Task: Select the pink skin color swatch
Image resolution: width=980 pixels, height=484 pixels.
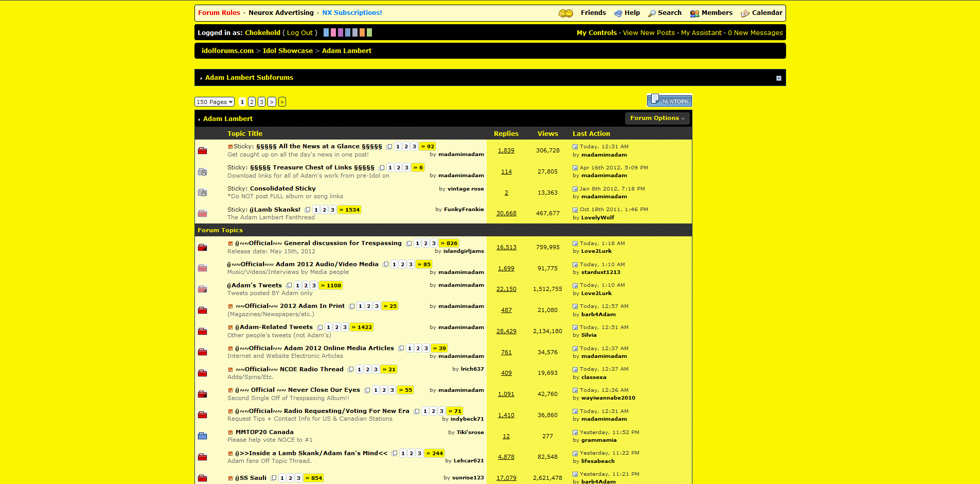Action: coord(333,32)
